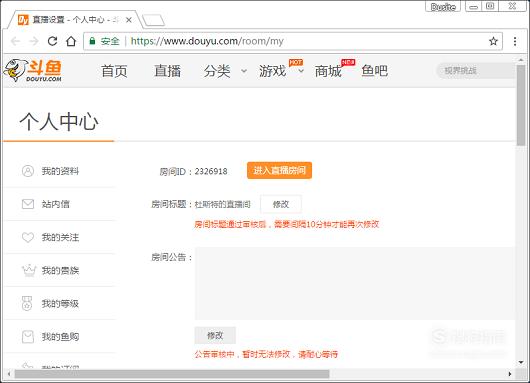Click the browser back arrow
The image size is (530, 383).
pyautogui.click(x=15, y=41)
